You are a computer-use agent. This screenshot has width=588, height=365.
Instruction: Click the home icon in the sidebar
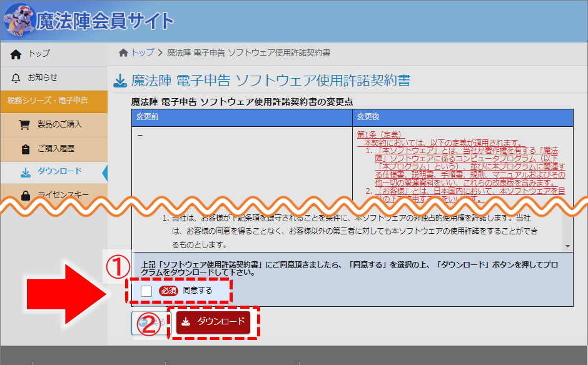click(16, 54)
